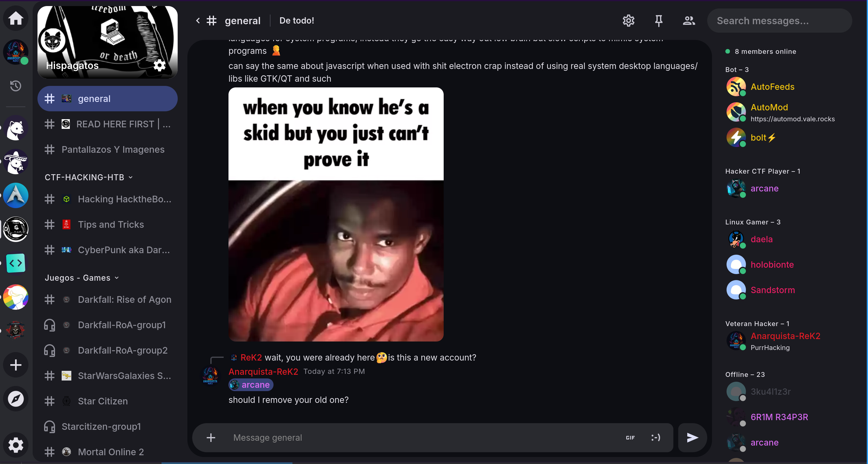Send message with arrow button
The image size is (868, 464).
[x=692, y=437]
